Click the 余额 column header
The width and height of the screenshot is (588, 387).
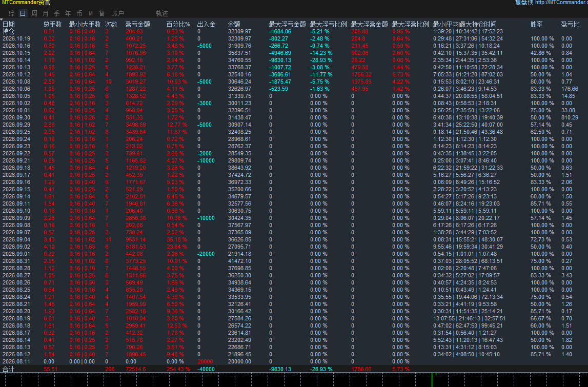click(x=234, y=25)
